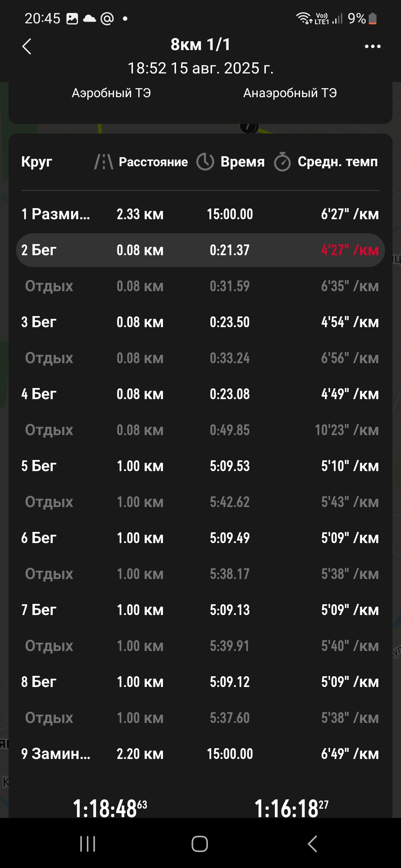The image size is (401, 868).
Task: Tap the map marker circle above table
Action: pos(249,127)
